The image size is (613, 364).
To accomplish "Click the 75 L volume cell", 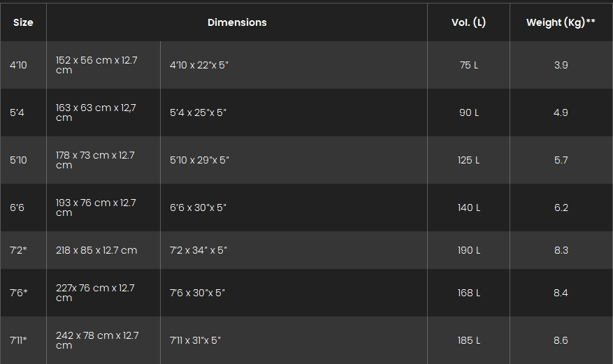I will point(469,65).
